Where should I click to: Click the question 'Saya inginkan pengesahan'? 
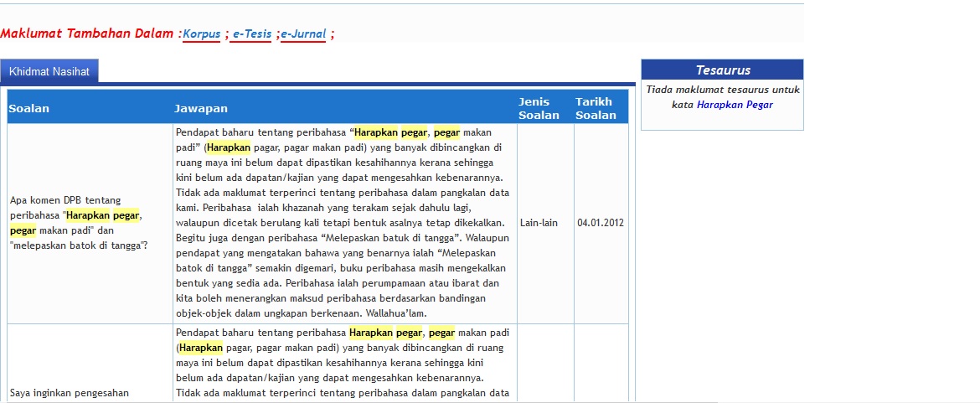point(70,392)
